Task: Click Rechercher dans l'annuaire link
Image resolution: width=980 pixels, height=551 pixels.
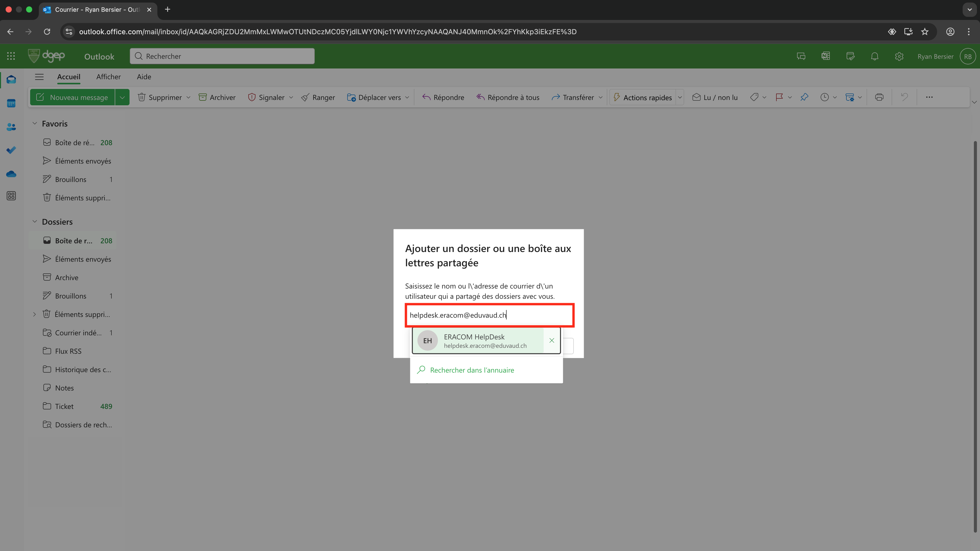Action: (x=472, y=370)
